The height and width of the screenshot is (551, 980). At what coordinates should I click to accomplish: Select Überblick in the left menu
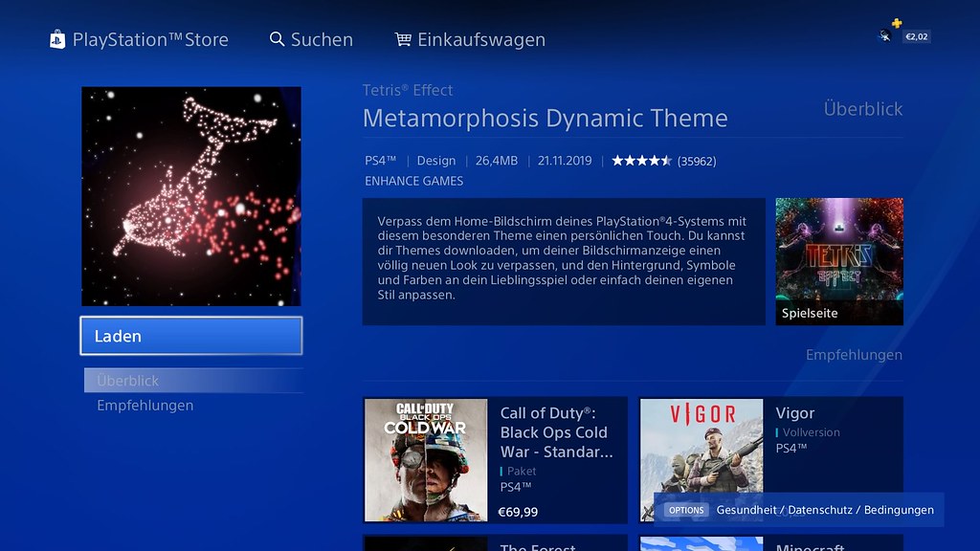[193, 381]
